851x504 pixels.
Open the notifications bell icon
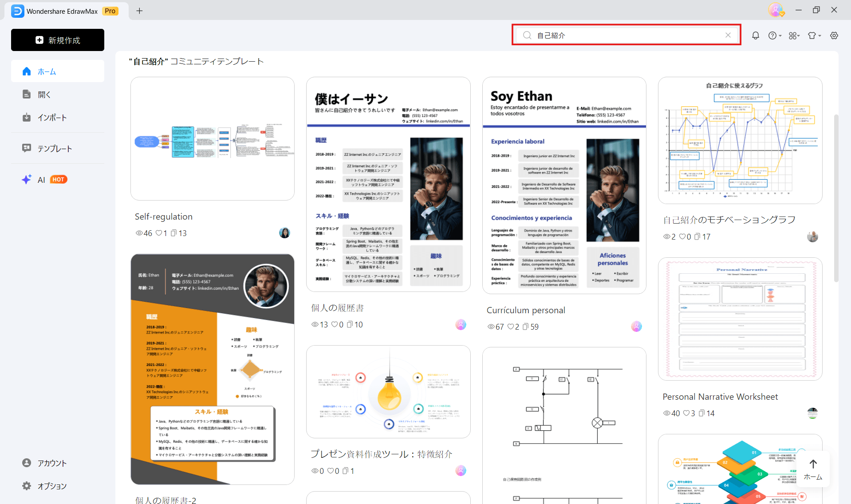(x=756, y=35)
